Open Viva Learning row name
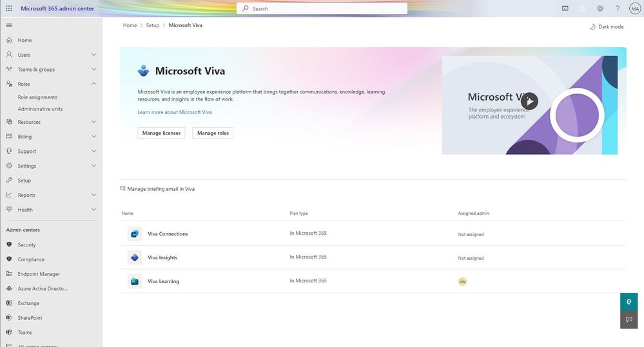Image resolution: width=644 pixels, height=347 pixels. [164, 282]
